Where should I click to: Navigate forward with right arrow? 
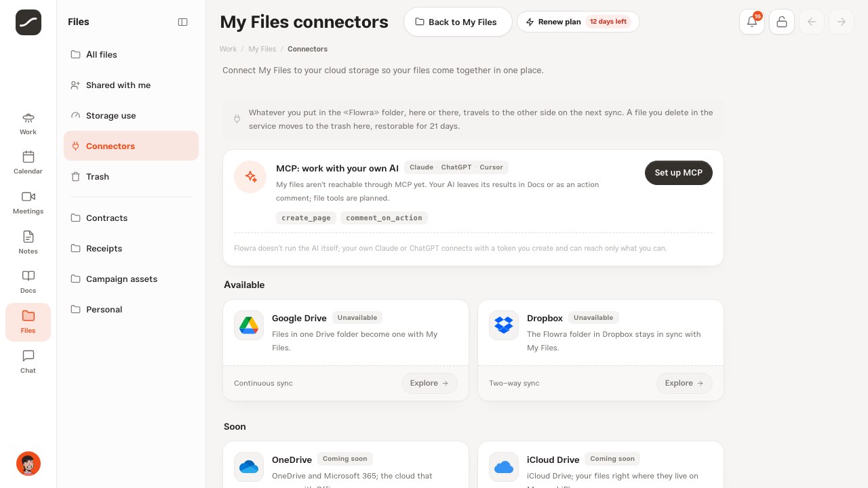[x=842, y=22]
